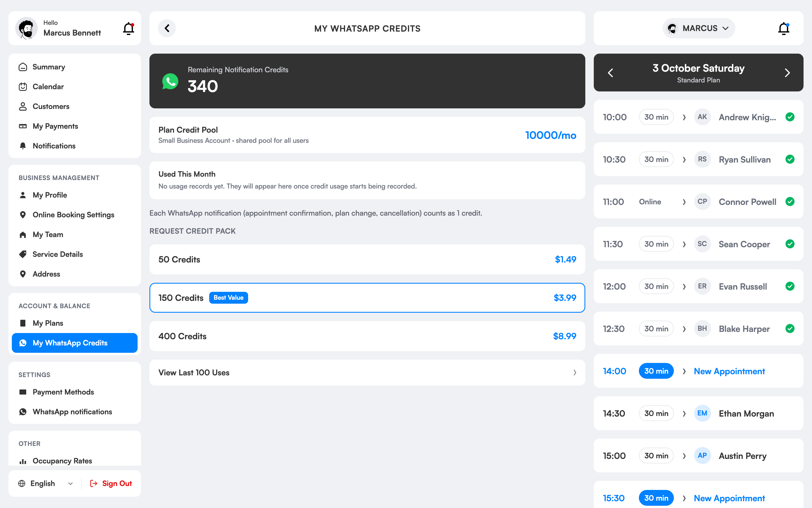The width and height of the screenshot is (812, 508).
Task: Open the 15:00 Austin Perry appointment
Action: (x=698, y=456)
